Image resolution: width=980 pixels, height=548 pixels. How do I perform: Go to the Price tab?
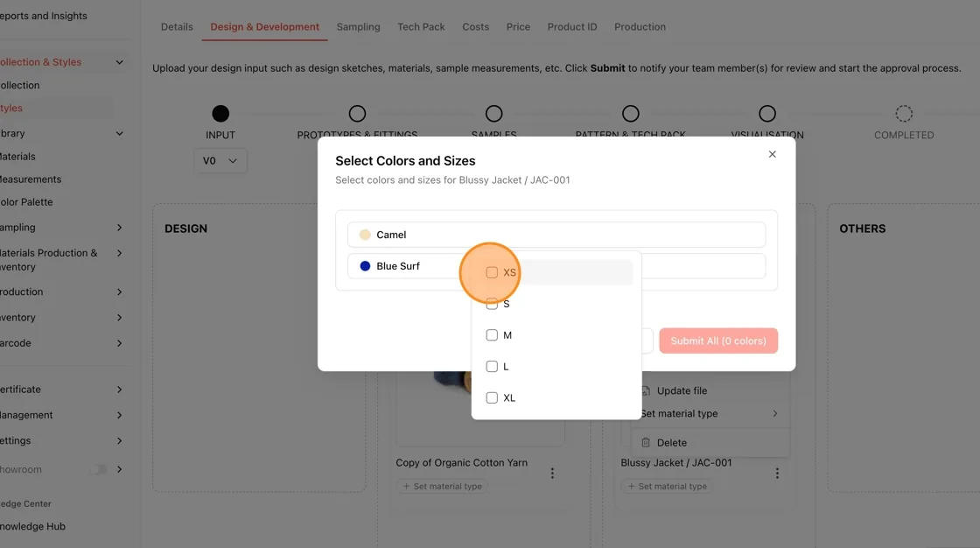(x=518, y=27)
